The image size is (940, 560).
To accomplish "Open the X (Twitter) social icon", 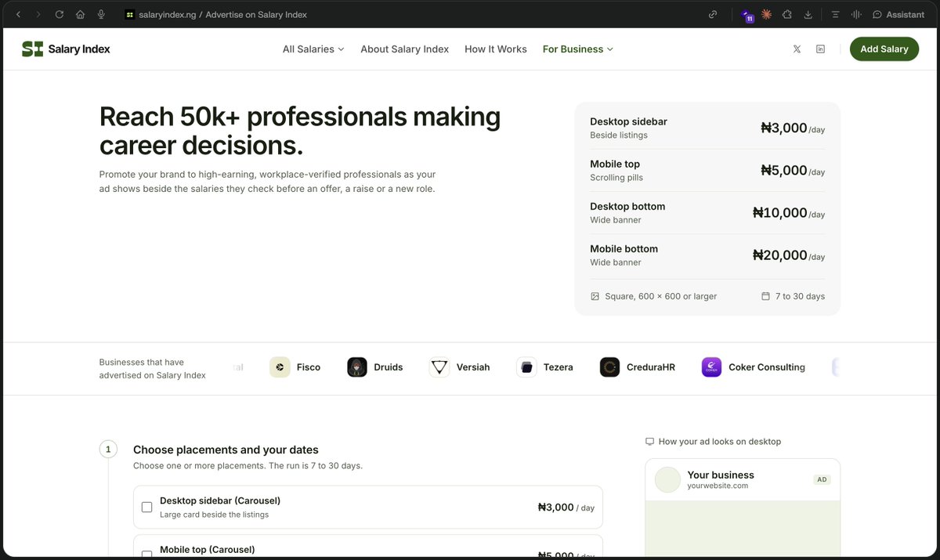I will pyautogui.click(x=797, y=49).
